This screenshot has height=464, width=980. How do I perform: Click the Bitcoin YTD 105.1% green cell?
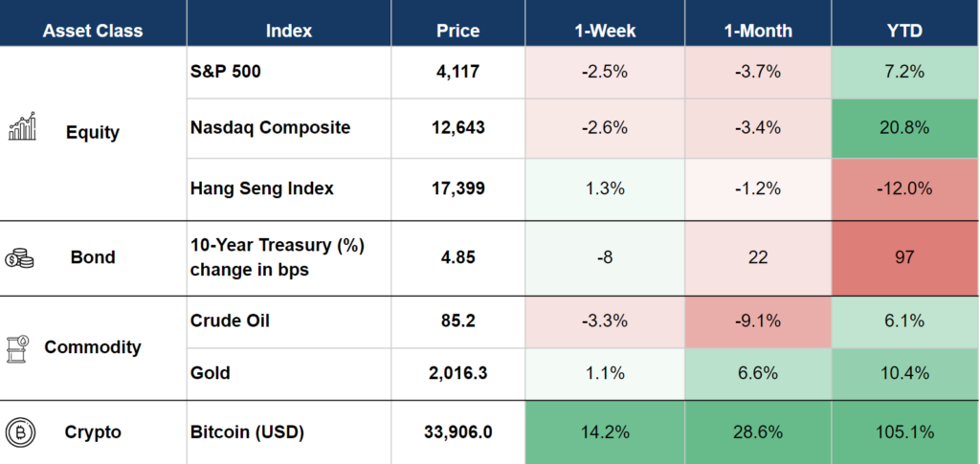(904, 432)
